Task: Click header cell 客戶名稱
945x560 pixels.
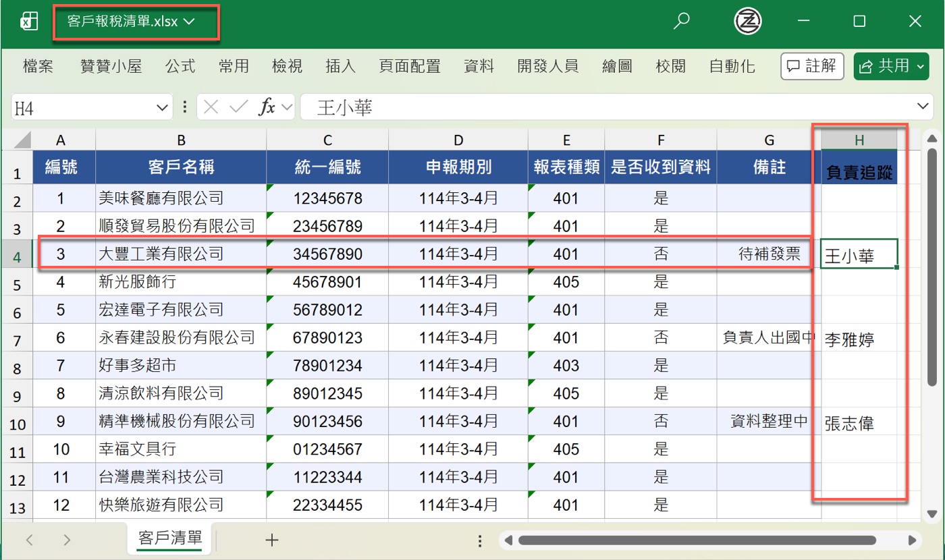Action: point(181,167)
